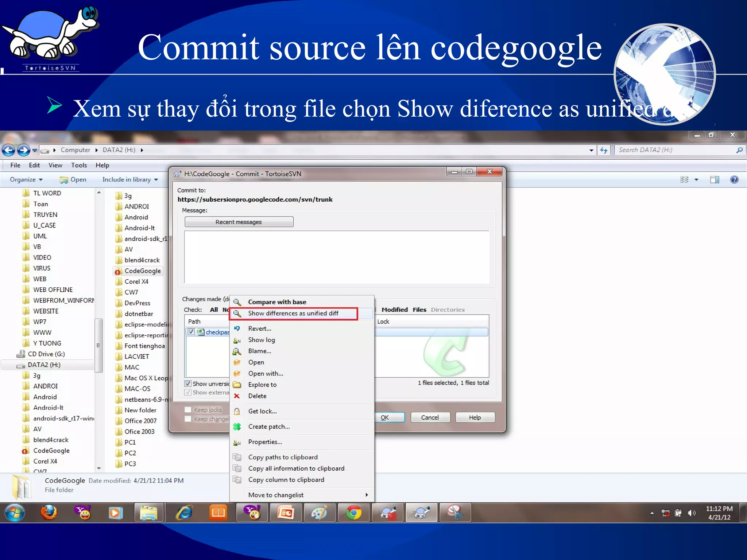
Task: Open Internet Explorer from the taskbar
Action: (185, 513)
